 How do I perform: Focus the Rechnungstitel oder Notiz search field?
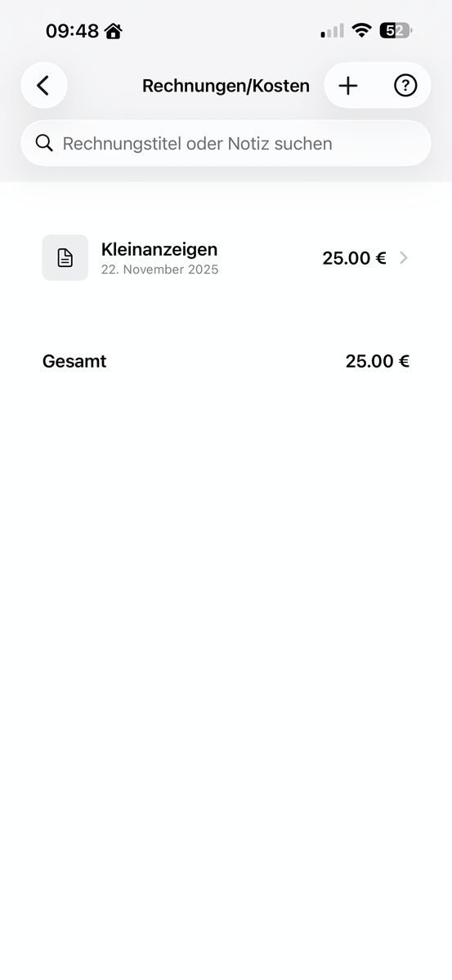coord(226,144)
